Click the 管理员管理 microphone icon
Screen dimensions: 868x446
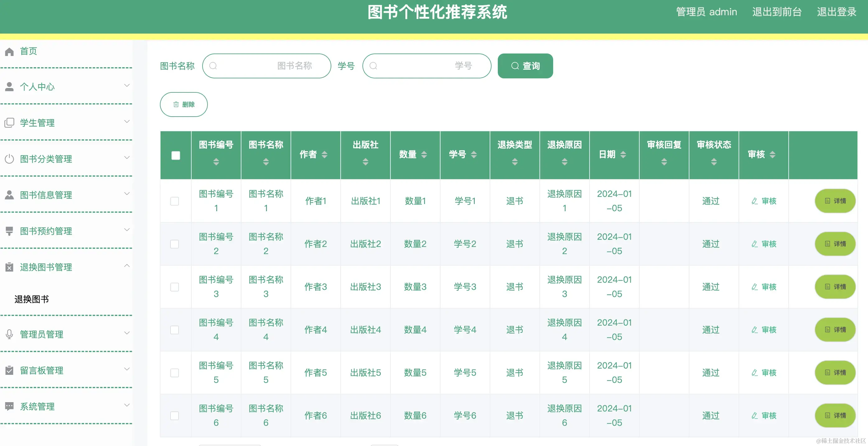pos(9,334)
